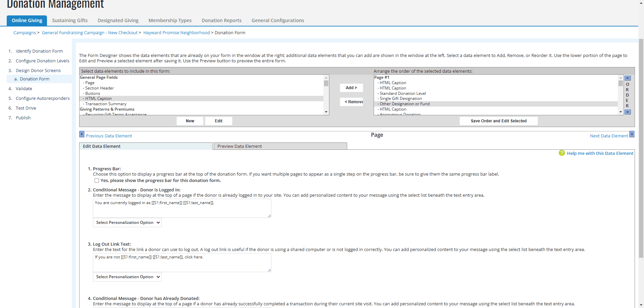Image resolution: width=644 pixels, height=308 pixels.
Task: Select HTML Caption in available elements list
Action: [x=201, y=99]
